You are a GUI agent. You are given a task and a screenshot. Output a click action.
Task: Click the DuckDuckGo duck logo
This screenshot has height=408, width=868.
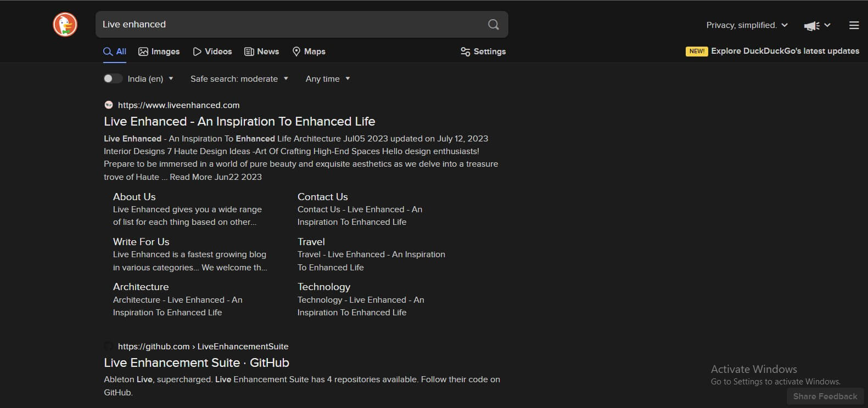coord(65,25)
